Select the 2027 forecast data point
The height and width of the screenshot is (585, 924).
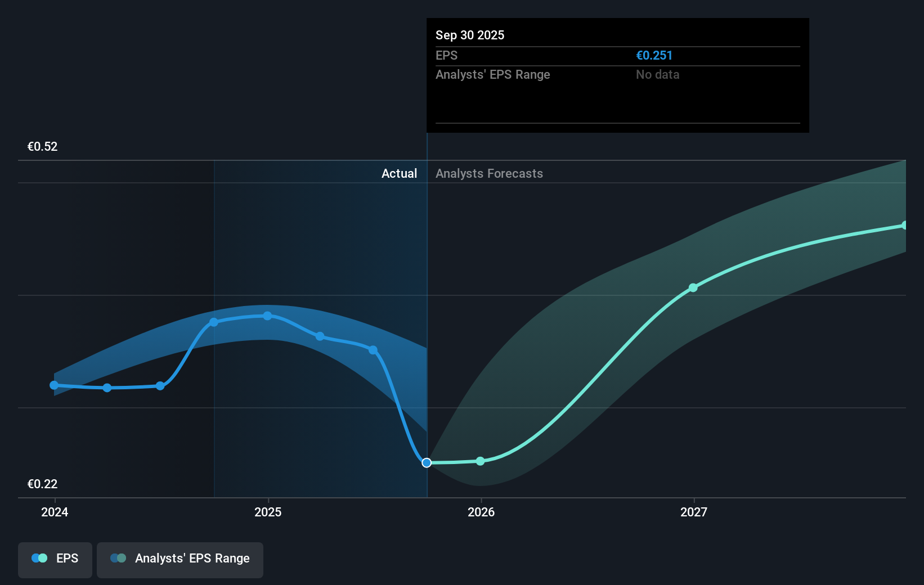pos(693,287)
